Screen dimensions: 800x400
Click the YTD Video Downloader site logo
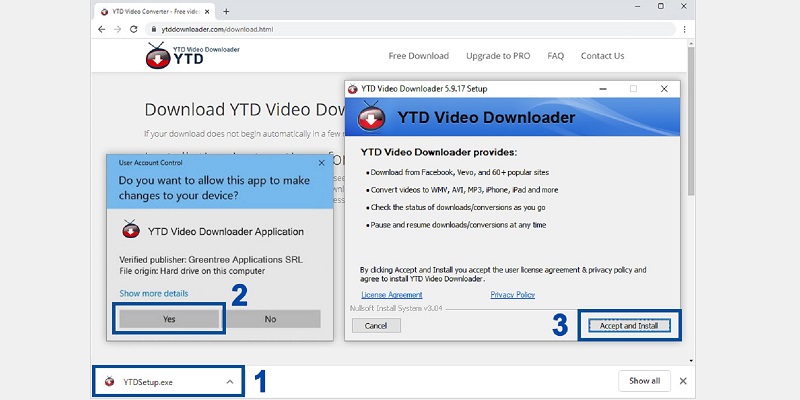(192, 56)
